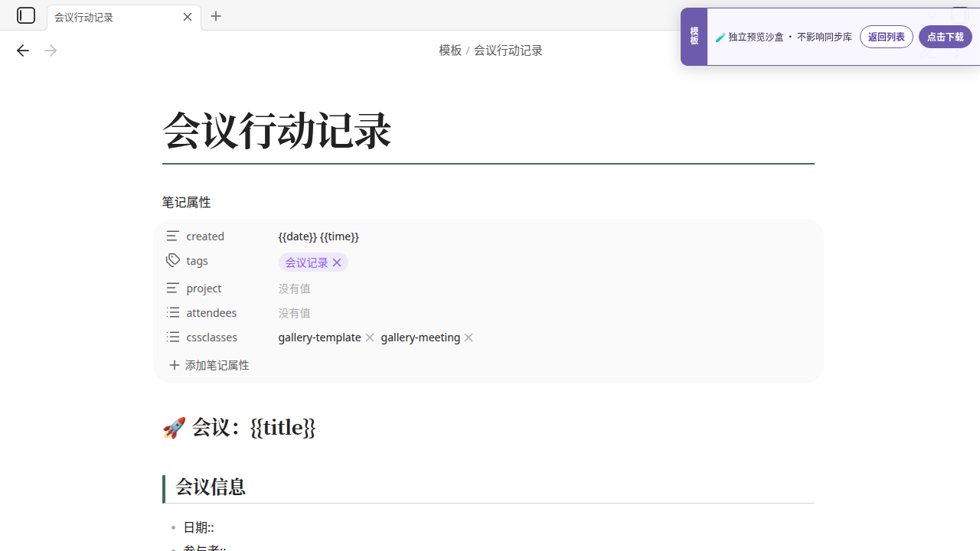This screenshot has height=551, width=980.
Task: Toggle the left sidebar icon
Action: 26,15
